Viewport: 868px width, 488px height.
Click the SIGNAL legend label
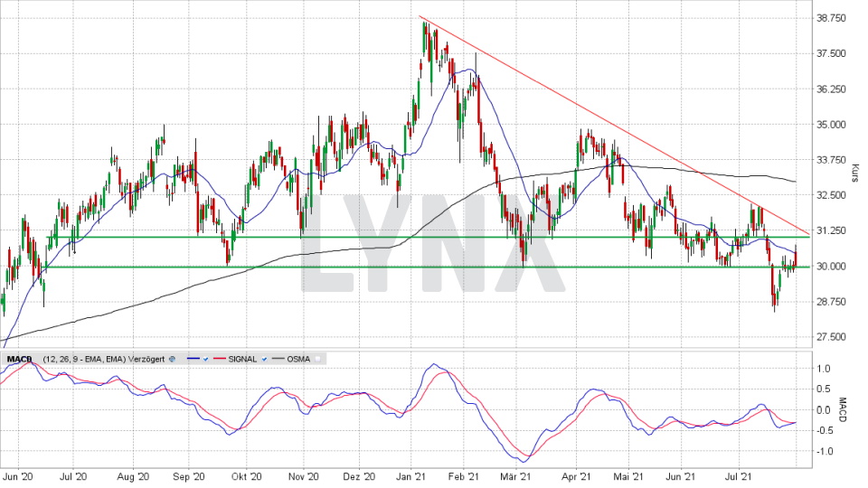coord(242,359)
